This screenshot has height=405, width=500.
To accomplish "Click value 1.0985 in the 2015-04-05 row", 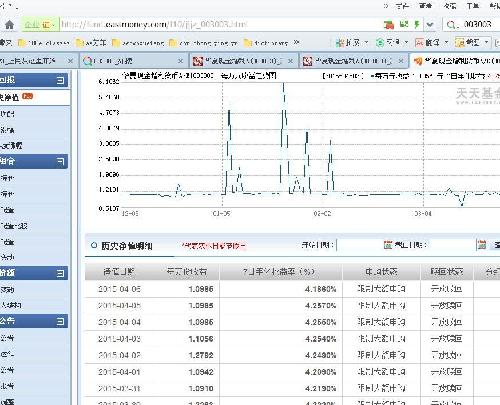I will [201, 306].
